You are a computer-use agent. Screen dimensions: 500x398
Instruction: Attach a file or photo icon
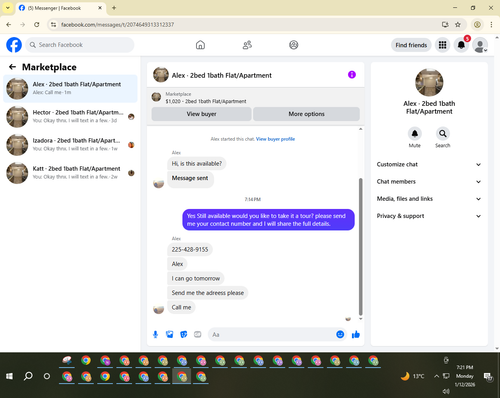coord(170,334)
